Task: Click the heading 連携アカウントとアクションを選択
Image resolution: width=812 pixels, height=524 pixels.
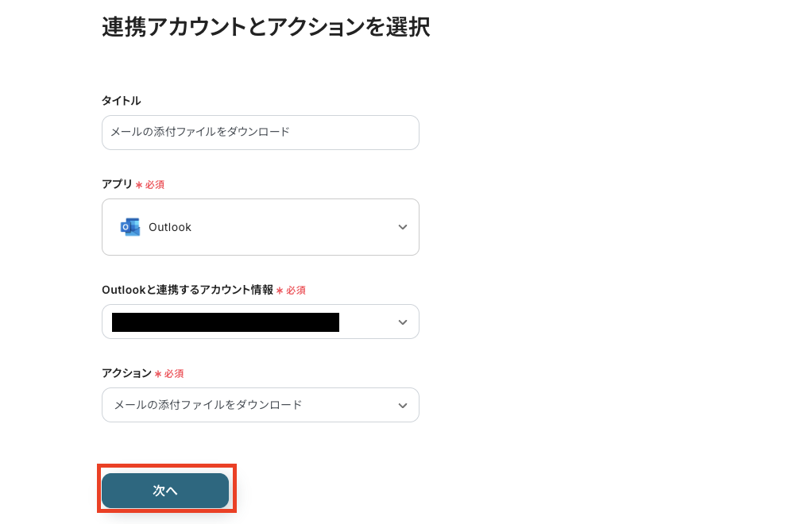Action: (x=265, y=27)
